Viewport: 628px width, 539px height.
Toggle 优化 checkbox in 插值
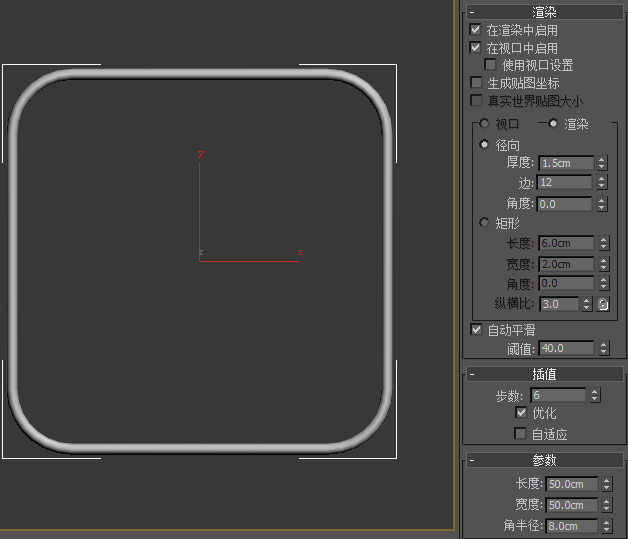click(x=521, y=412)
